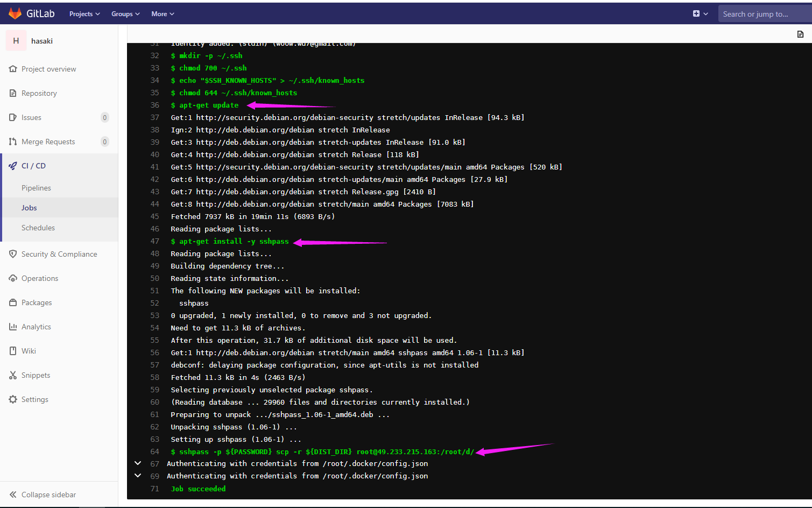
Task: Click the Issues count badge 0
Action: pos(105,117)
